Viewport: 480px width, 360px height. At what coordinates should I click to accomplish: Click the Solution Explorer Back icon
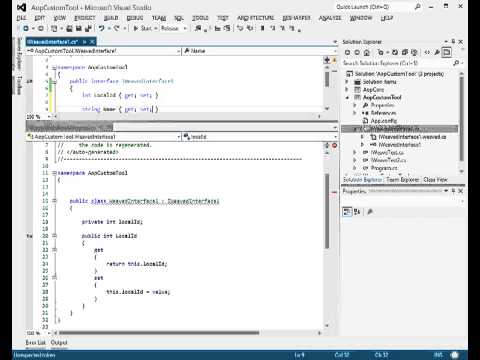coord(347,52)
